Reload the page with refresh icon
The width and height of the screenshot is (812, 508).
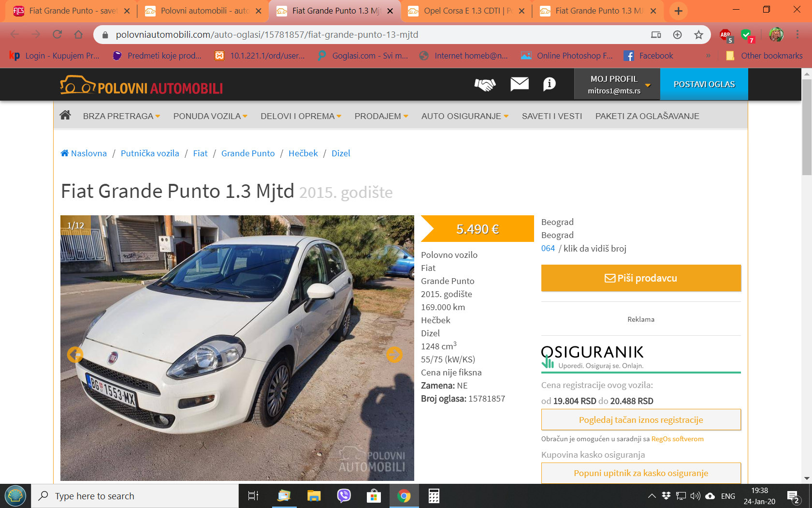click(x=58, y=34)
